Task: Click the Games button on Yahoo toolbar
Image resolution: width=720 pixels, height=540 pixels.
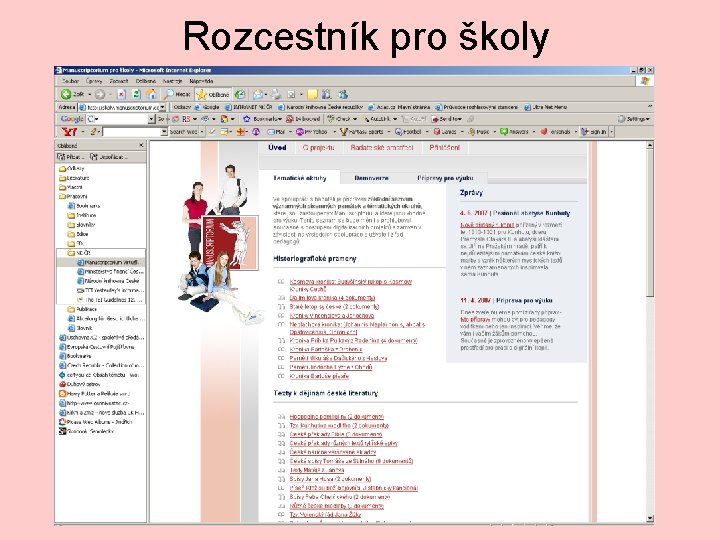Action: tap(445, 132)
